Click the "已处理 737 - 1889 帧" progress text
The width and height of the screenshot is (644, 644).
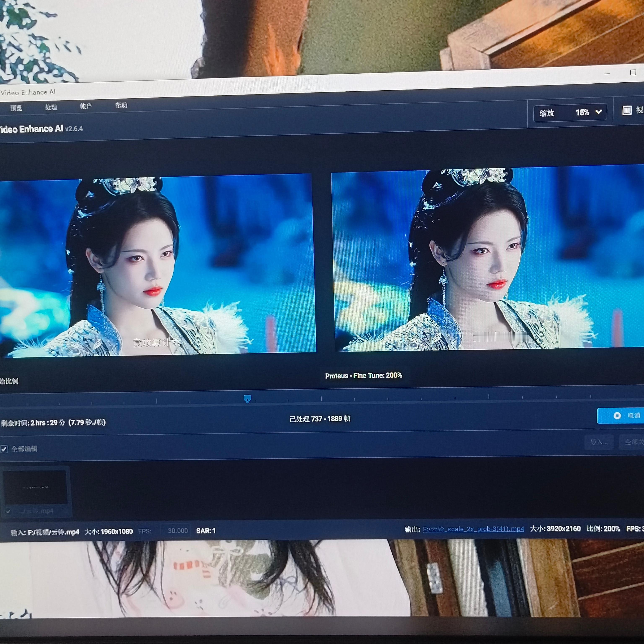(x=320, y=419)
